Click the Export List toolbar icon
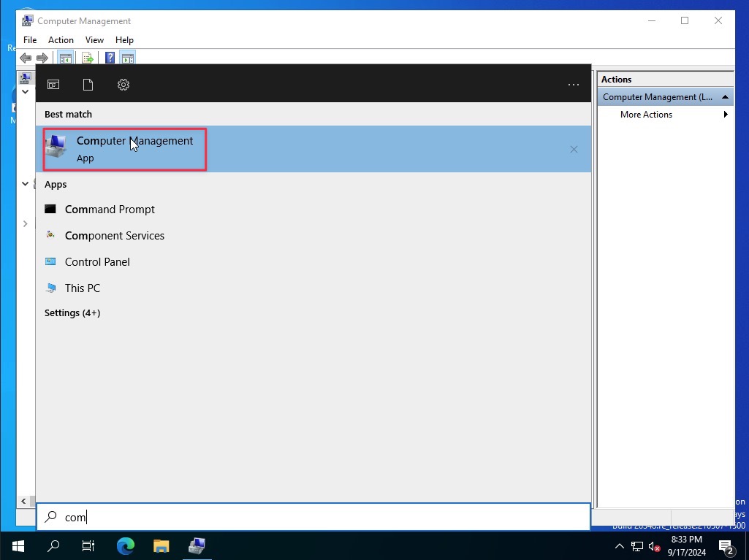The width and height of the screenshot is (749, 560). pyautogui.click(x=88, y=58)
